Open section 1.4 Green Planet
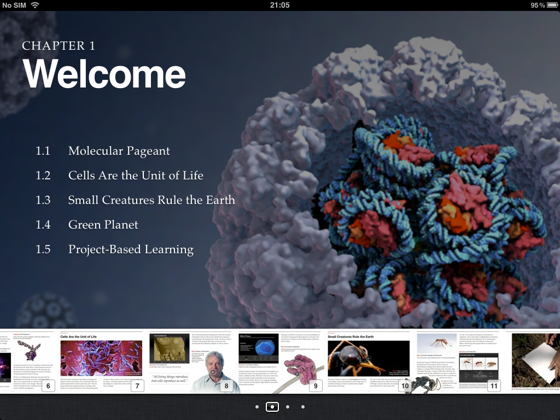Viewport: 560px width, 420px height. pyautogui.click(x=86, y=225)
